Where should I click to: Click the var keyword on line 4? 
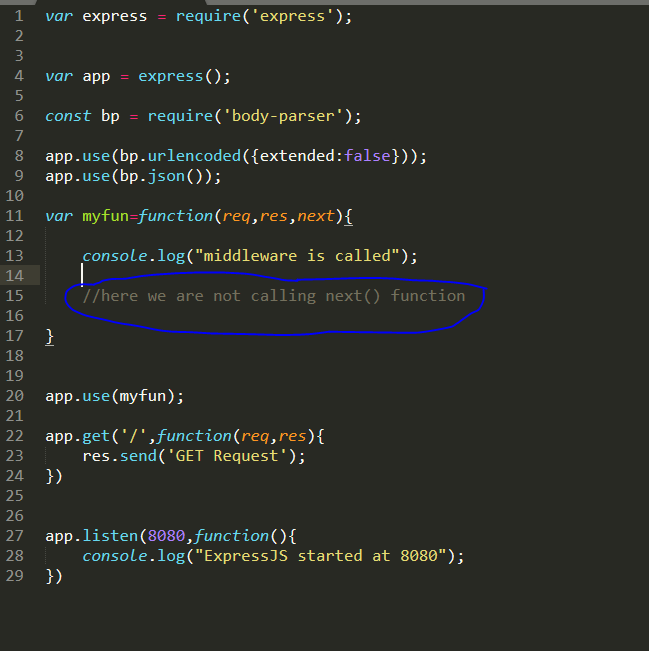click(x=59, y=76)
